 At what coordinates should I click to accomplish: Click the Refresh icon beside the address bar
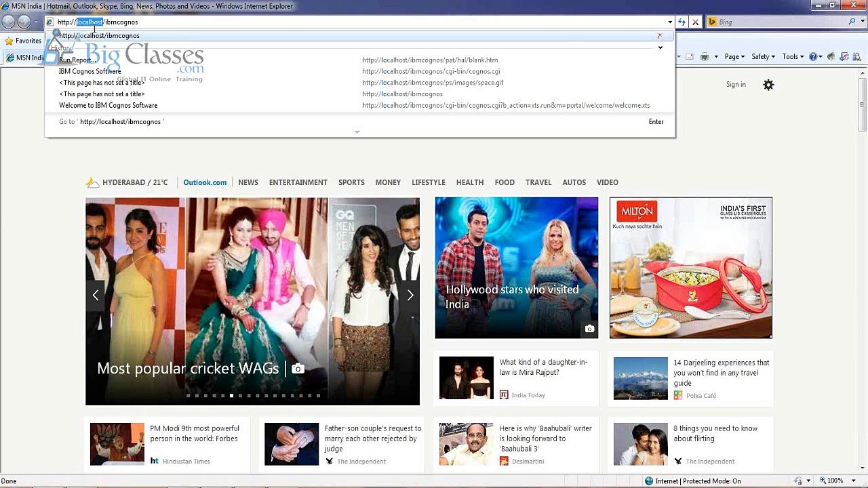point(682,22)
